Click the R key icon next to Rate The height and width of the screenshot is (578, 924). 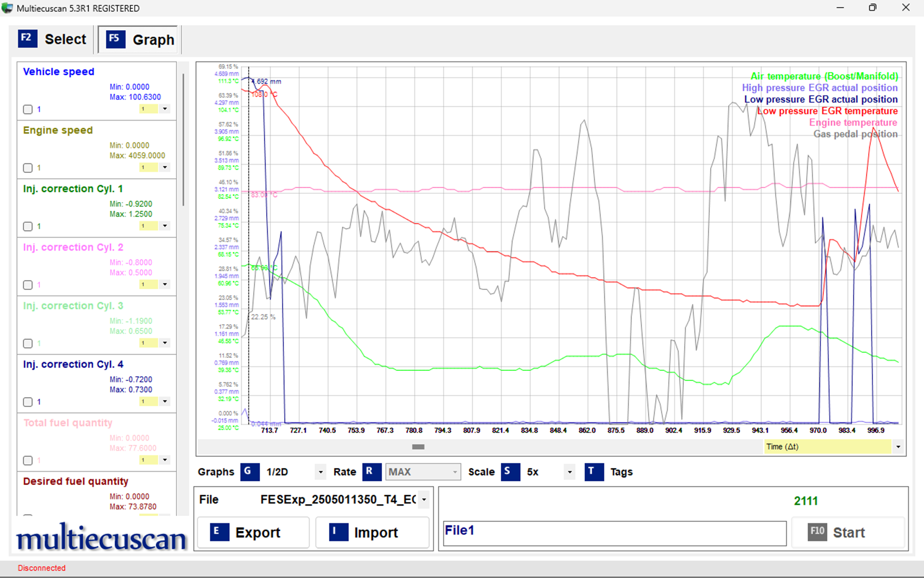[371, 472]
